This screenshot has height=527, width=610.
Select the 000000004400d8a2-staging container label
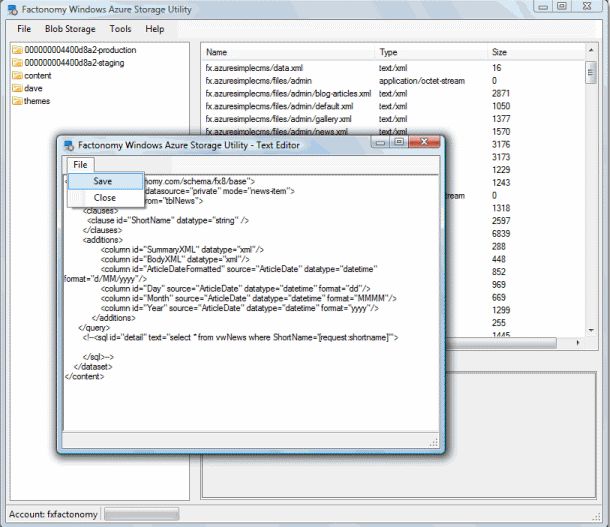pyautogui.click(x=74, y=63)
